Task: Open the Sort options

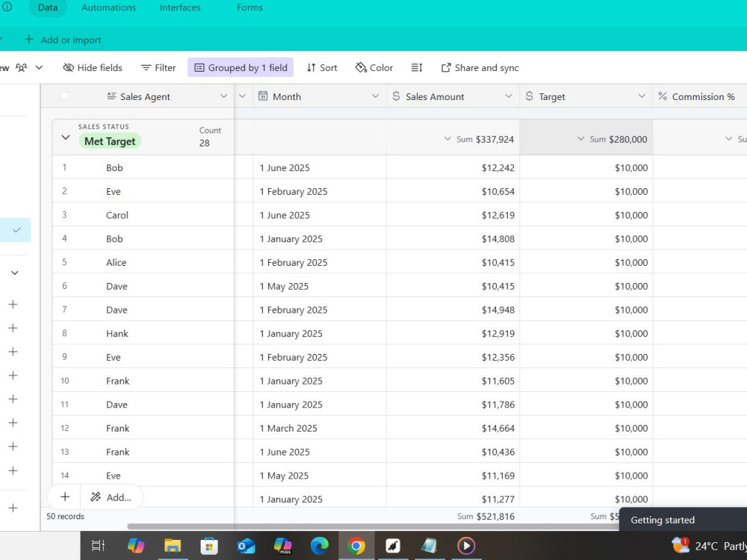Action: click(x=322, y=68)
